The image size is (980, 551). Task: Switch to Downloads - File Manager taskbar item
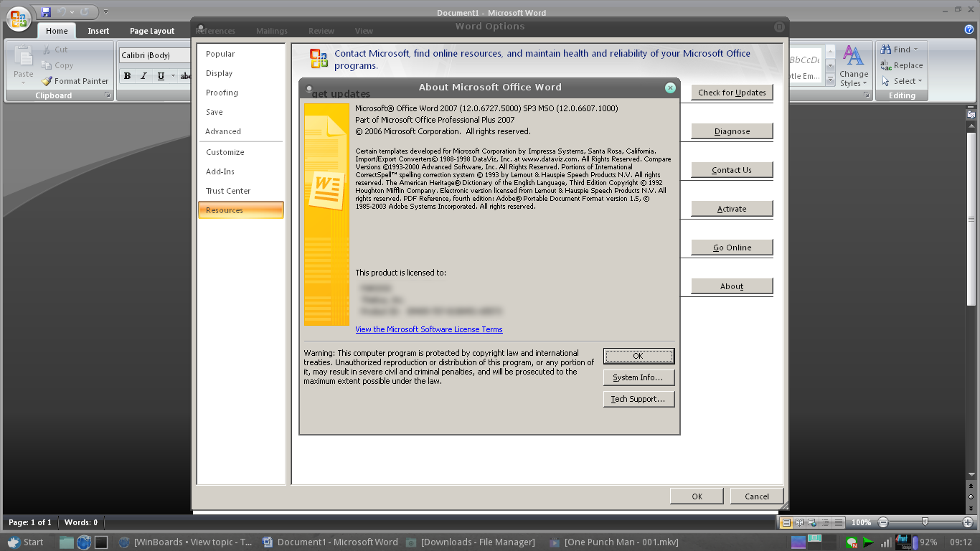pyautogui.click(x=471, y=542)
